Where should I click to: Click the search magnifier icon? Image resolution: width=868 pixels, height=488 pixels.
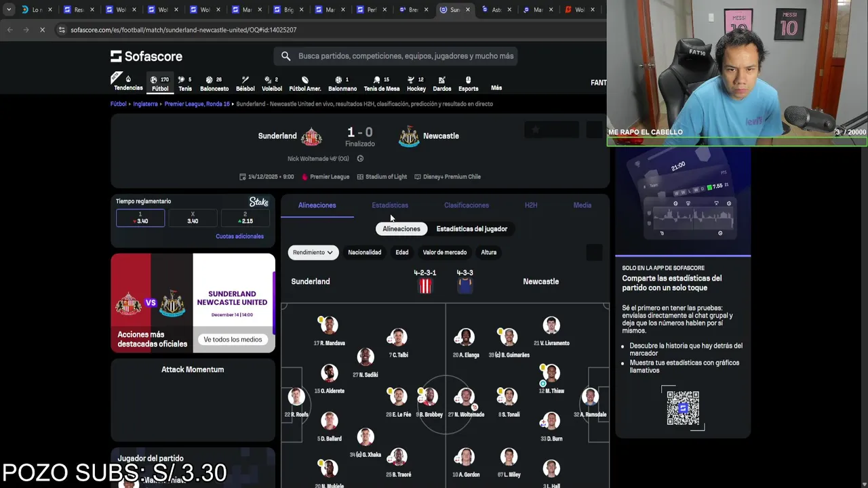[285, 56]
